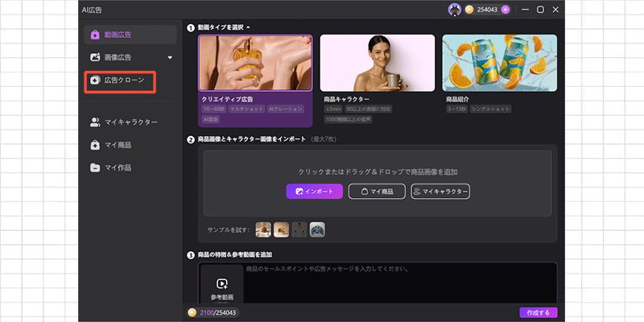644x322 pixels.
Task: Select 広告クローン in the sidebar
Action: (119, 80)
